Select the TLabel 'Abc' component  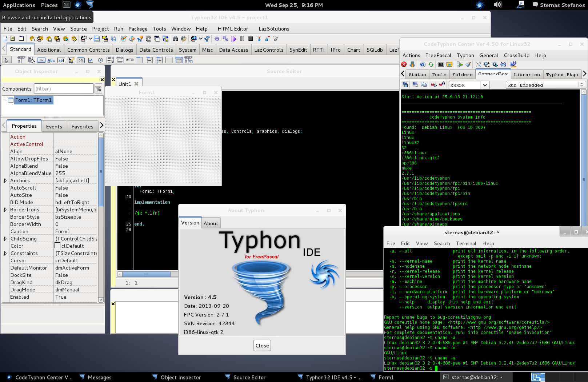[51, 60]
